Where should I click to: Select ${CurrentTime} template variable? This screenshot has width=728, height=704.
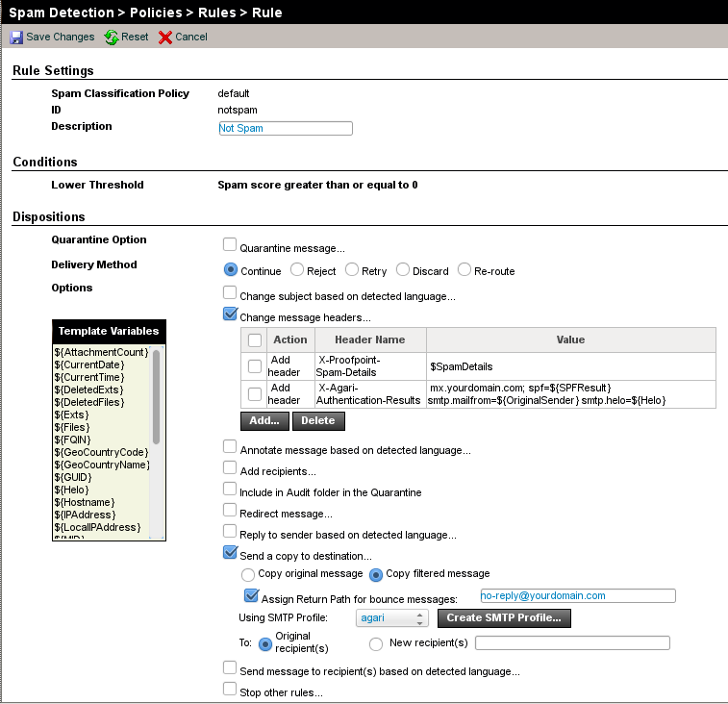pos(89,377)
